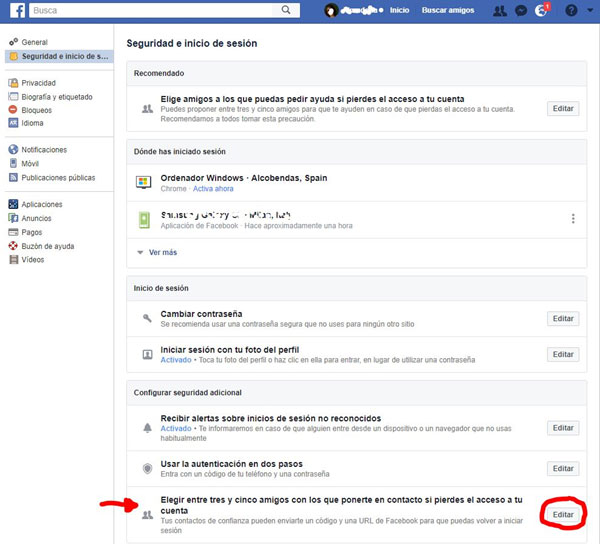Click the Cambiar contraseña heading

201,314
